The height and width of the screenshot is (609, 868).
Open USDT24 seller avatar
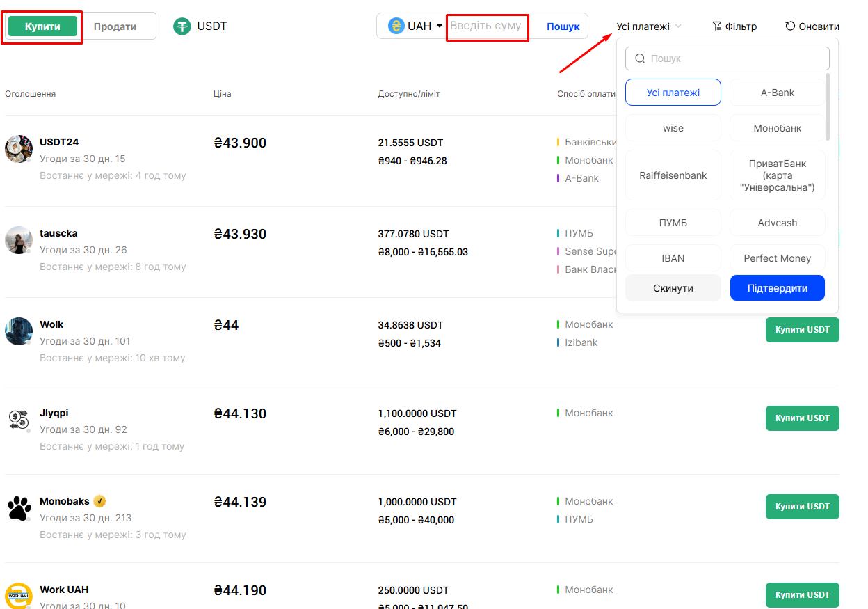(x=19, y=149)
